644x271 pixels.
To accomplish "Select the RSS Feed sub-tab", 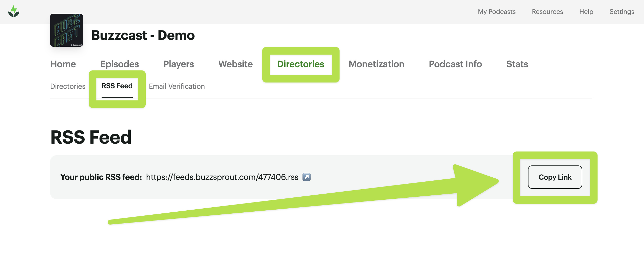I will [x=117, y=86].
